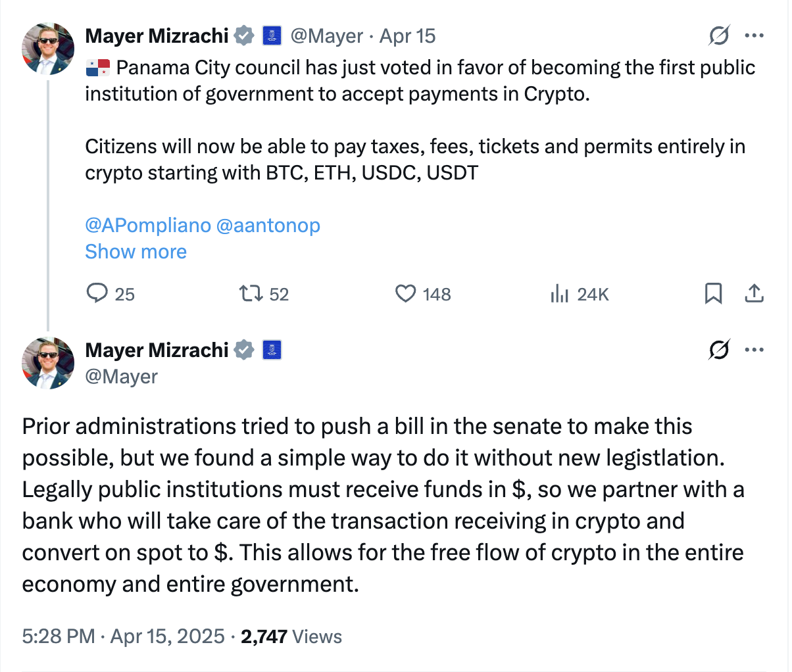The width and height of the screenshot is (792, 672).
Task: Click the Grok icon on second tweet
Action: [x=719, y=350]
